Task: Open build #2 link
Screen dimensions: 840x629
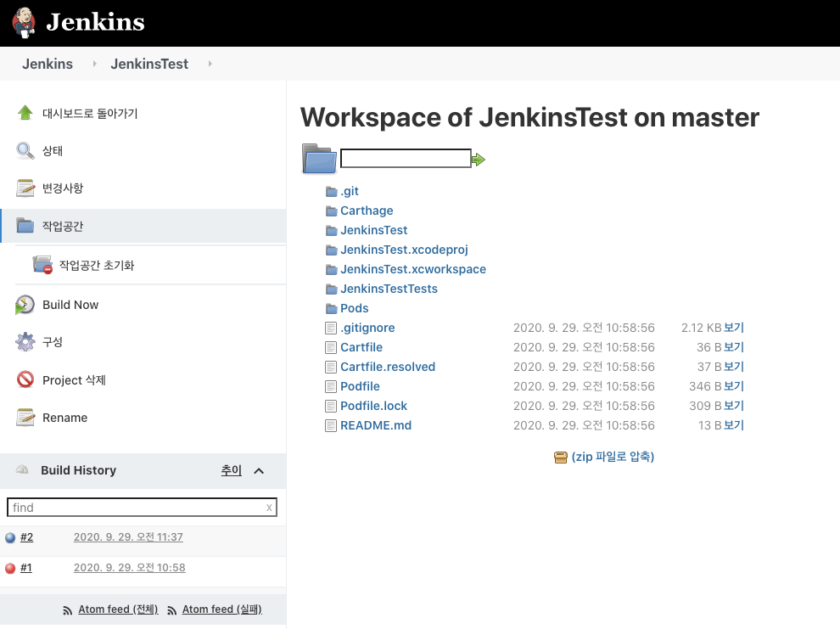Action: 27,537
